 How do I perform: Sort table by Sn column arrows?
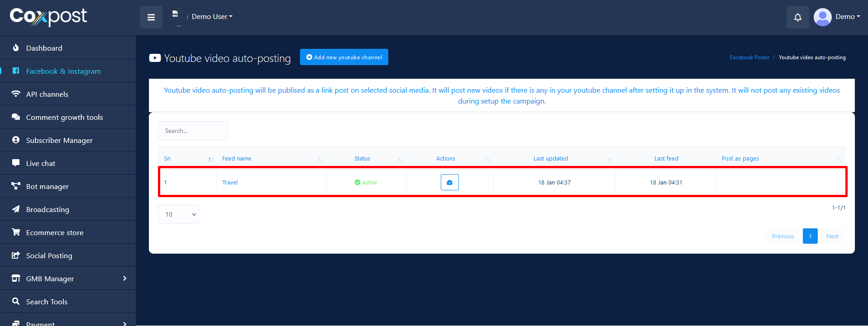click(x=210, y=160)
